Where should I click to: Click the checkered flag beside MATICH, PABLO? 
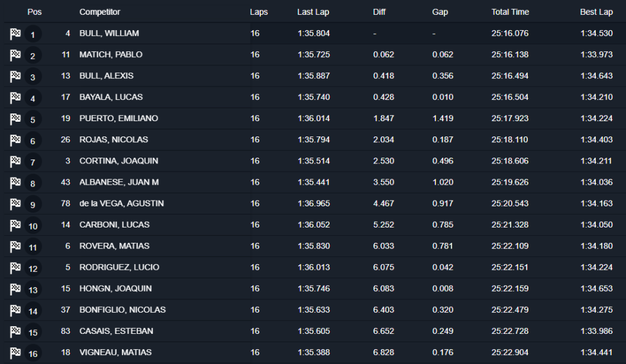(x=15, y=55)
